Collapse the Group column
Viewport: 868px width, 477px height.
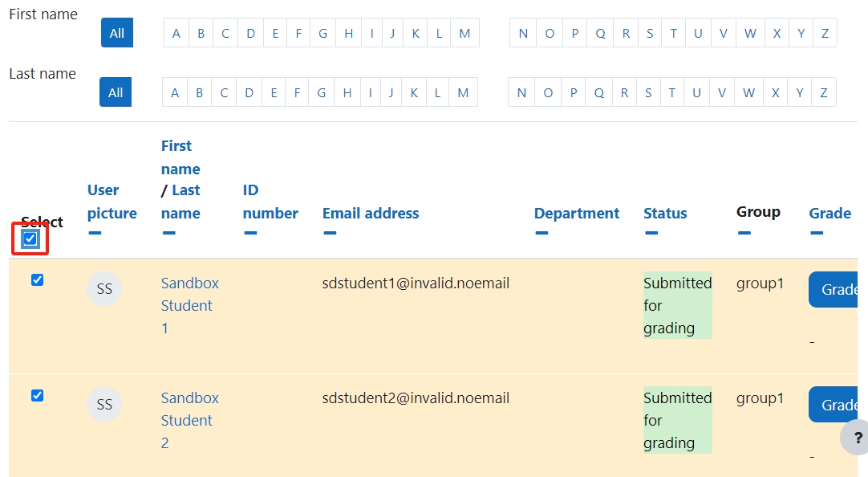pos(744,233)
